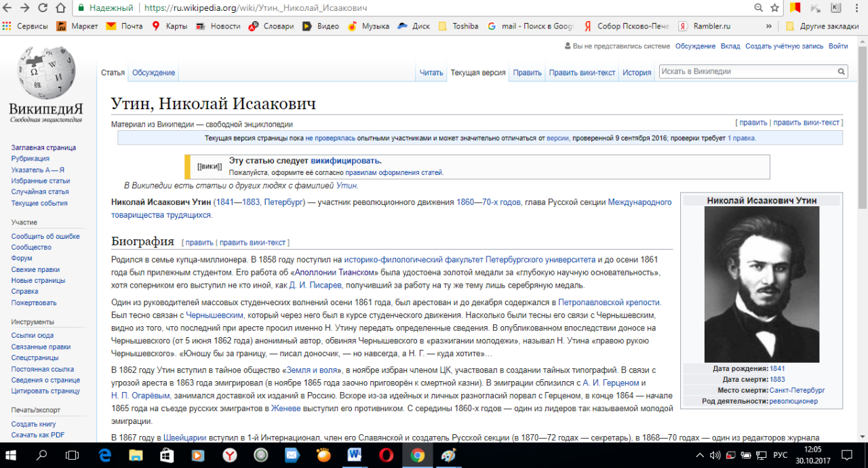Open the Д. И. Писарев link
This screenshot has height=468, width=868.
click(x=316, y=285)
